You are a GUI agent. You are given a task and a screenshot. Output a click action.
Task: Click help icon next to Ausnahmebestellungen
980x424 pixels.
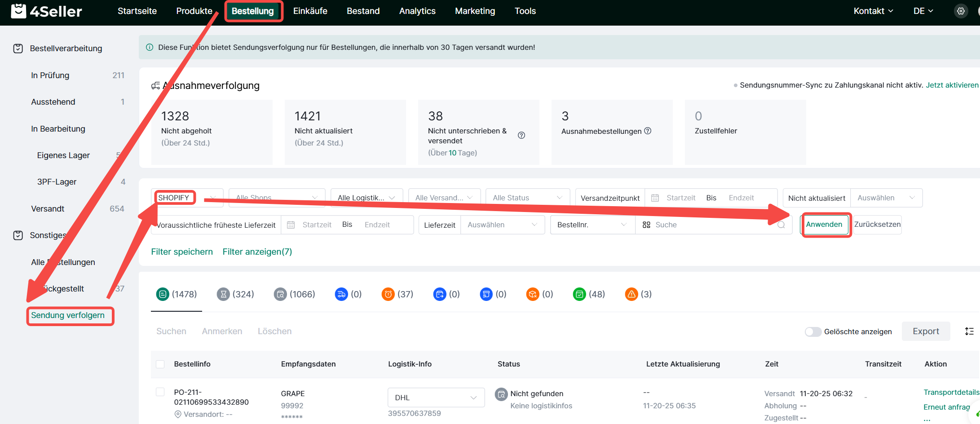tap(648, 131)
